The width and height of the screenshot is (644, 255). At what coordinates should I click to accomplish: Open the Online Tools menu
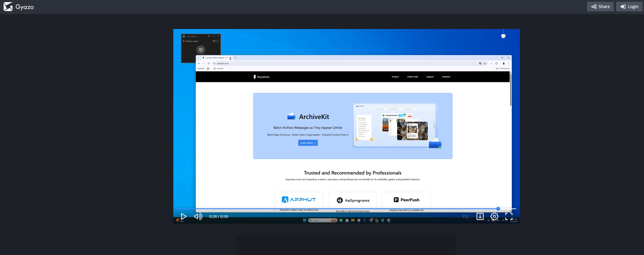[413, 77]
